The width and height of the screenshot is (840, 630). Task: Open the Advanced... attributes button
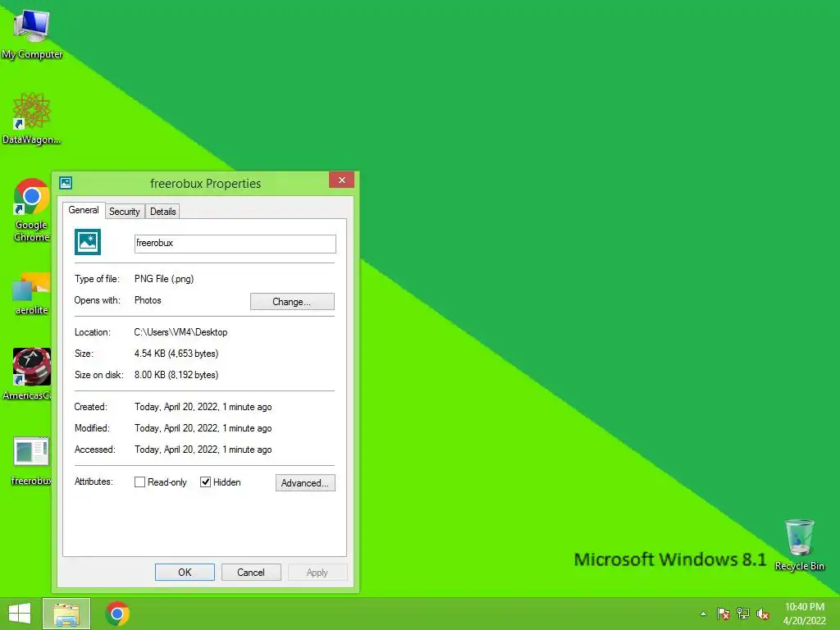point(305,482)
